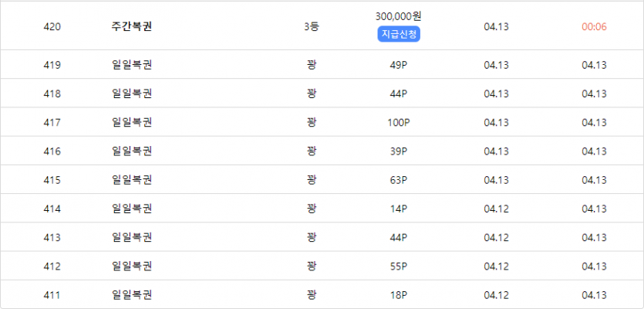Click the 3등 rank in row 420
The width and height of the screenshot is (644, 309).
point(312,27)
